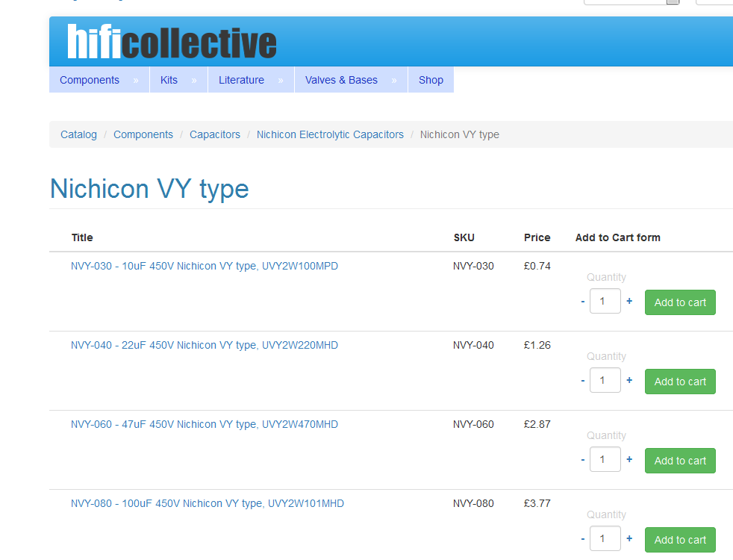Go to Components breadcrumb

pyautogui.click(x=143, y=134)
